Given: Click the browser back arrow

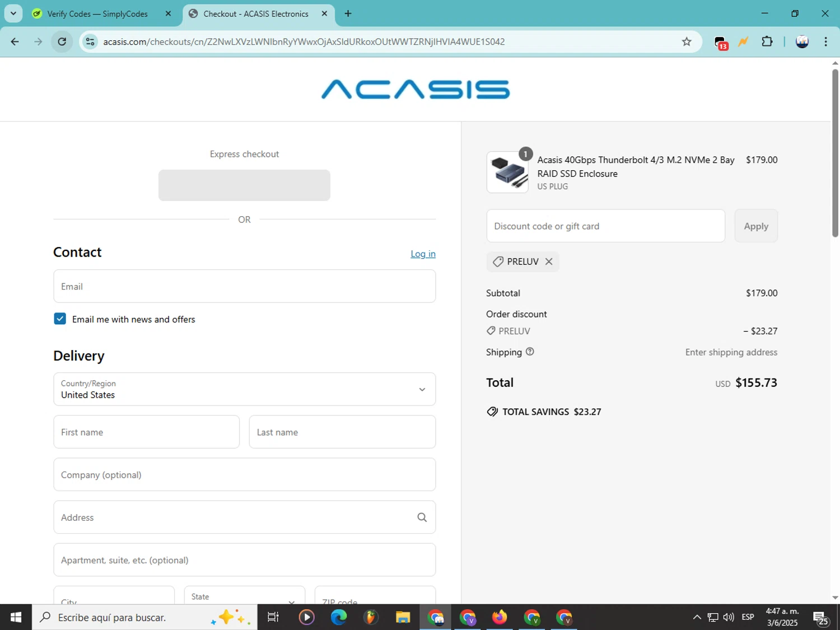Looking at the screenshot, I should 15,41.
